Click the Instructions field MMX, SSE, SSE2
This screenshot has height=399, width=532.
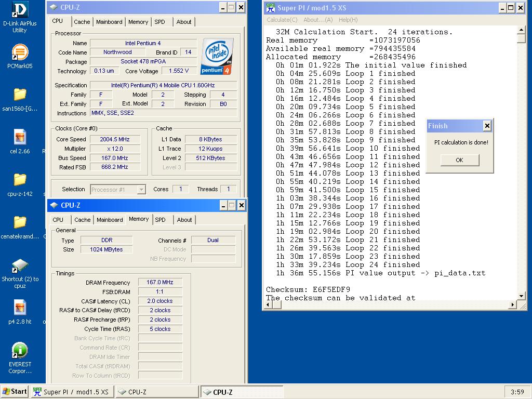163,113
